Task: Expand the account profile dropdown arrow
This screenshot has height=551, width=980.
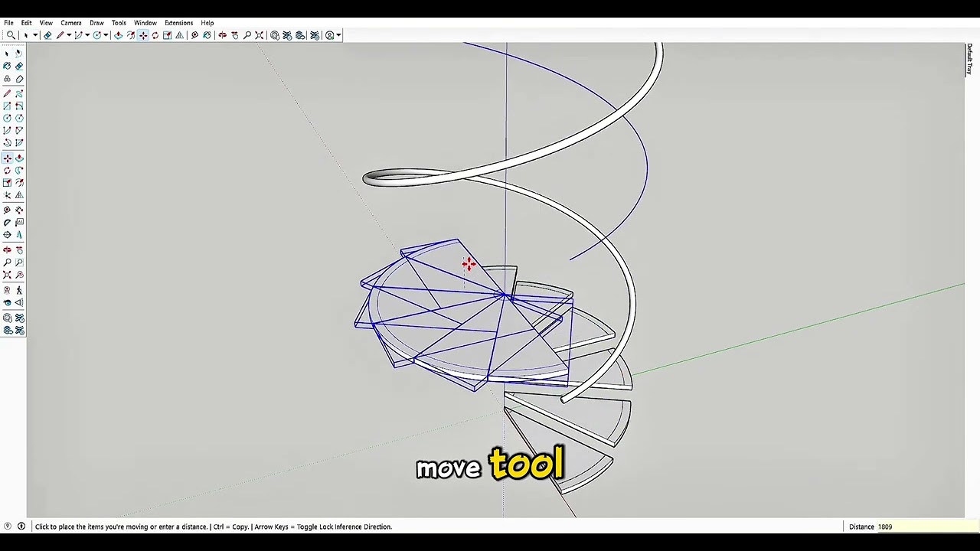Action: click(x=338, y=35)
